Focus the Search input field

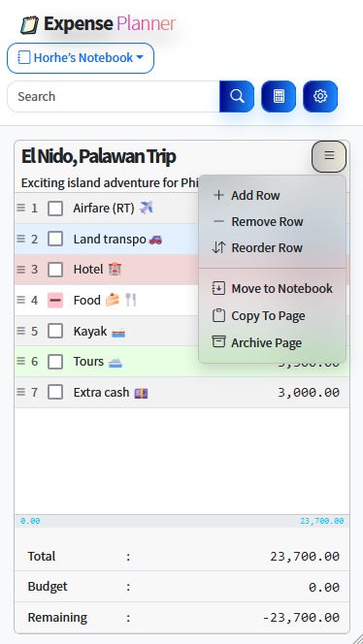[114, 97]
